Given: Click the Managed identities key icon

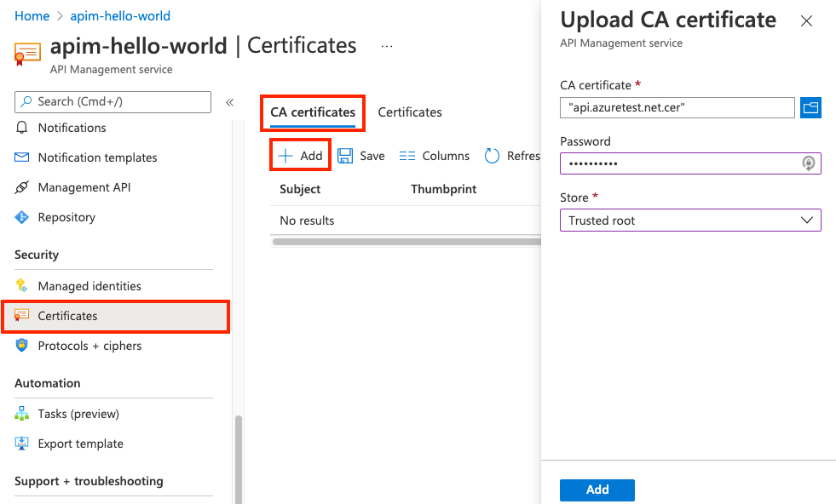Looking at the screenshot, I should click(x=22, y=286).
